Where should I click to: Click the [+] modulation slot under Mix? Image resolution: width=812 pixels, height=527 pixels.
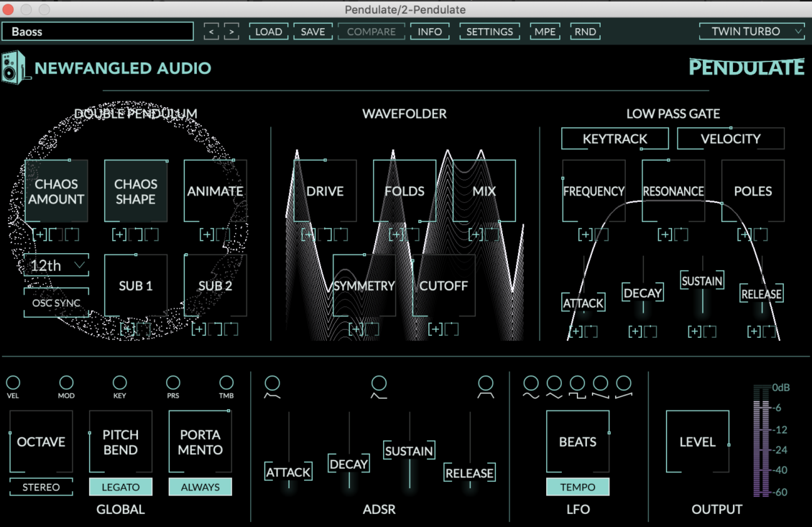click(x=476, y=234)
